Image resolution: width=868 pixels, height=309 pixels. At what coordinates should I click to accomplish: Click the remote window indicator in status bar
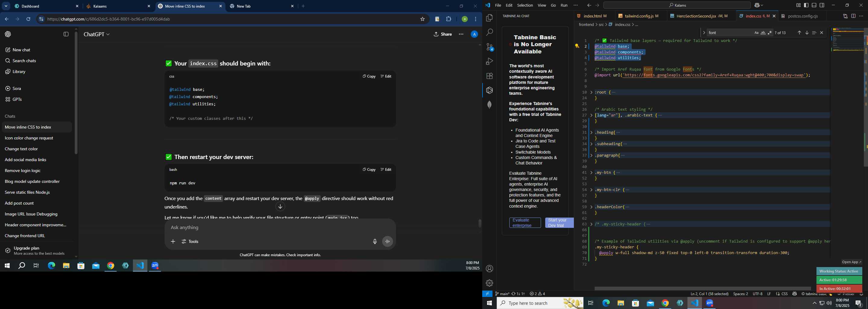pos(487,294)
